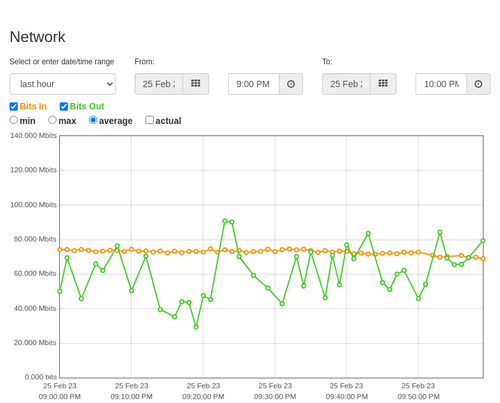Select the average radio button
Screen dimensions: 500x403
pos(93,120)
